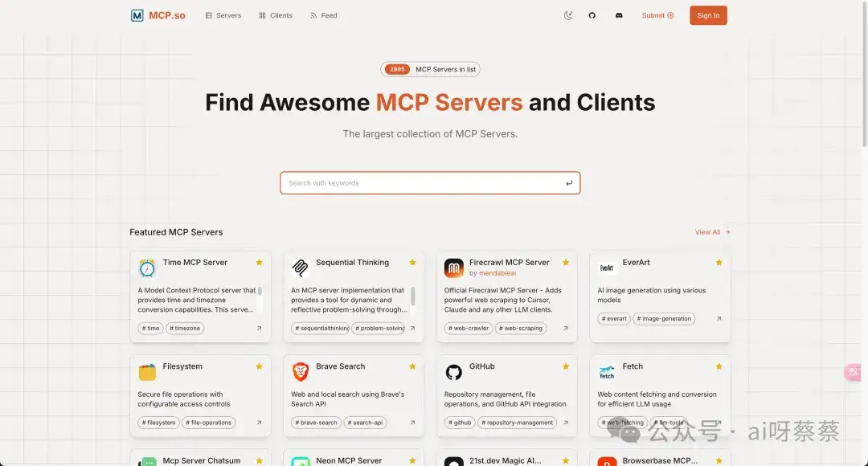Click the Sign In button
Screen dimensions: 868x466
(708, 15)
